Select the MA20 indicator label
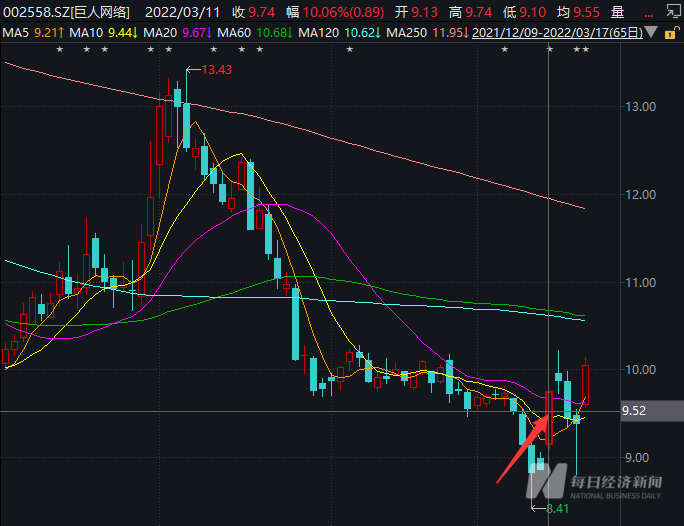 click(161, 32)
